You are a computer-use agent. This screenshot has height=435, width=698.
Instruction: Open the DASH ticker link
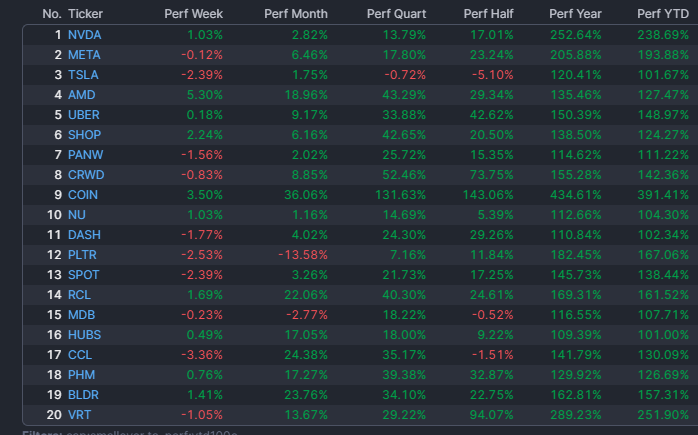[x=84, y=235]
